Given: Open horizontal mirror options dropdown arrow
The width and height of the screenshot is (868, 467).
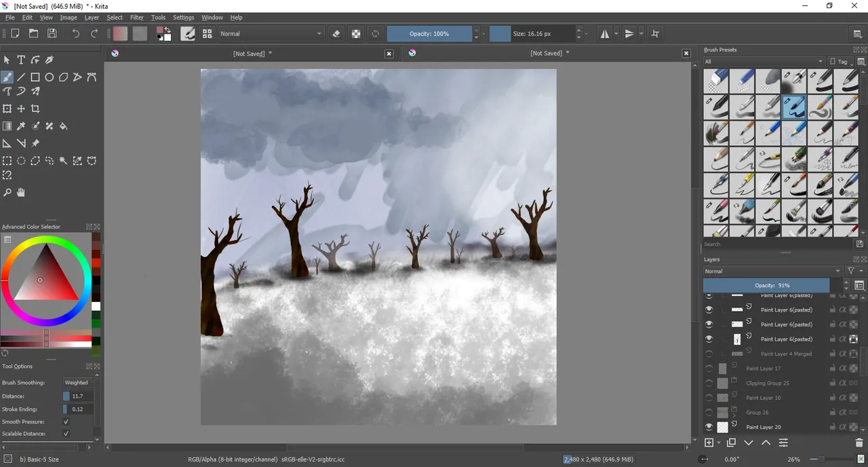Looking at the screenshot, I should (x=616, y=33).
